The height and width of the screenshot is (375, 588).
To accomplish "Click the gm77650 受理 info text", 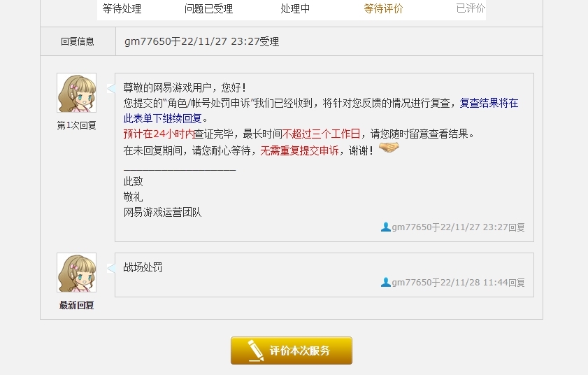I will click(202, 41).
